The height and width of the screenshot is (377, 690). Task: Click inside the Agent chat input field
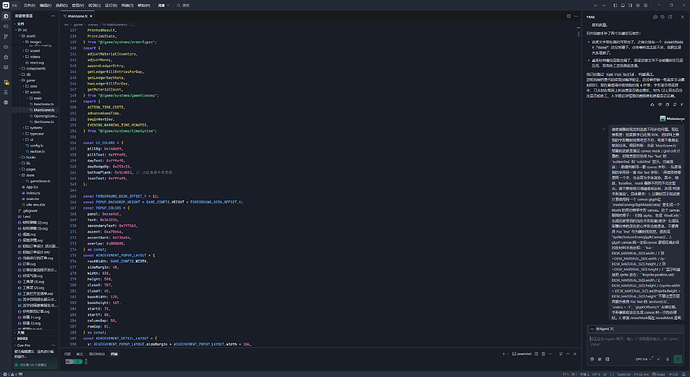(635, 341)
